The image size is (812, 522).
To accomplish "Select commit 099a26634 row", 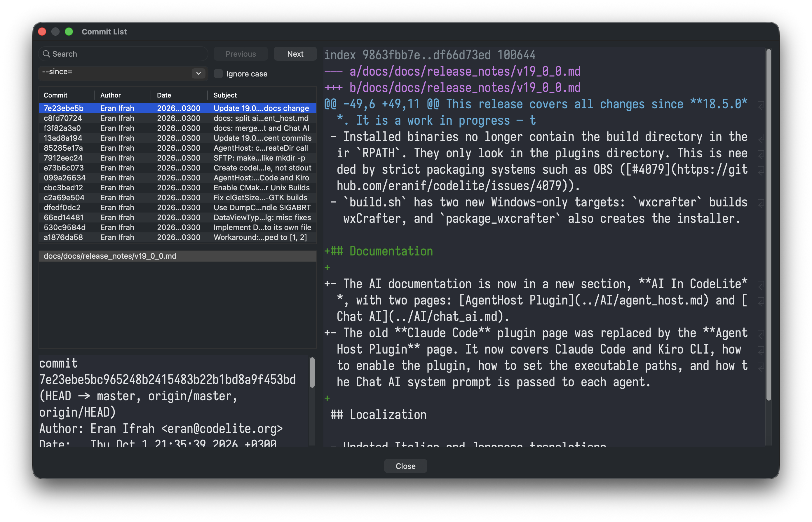I will click(x=177, y=178).
